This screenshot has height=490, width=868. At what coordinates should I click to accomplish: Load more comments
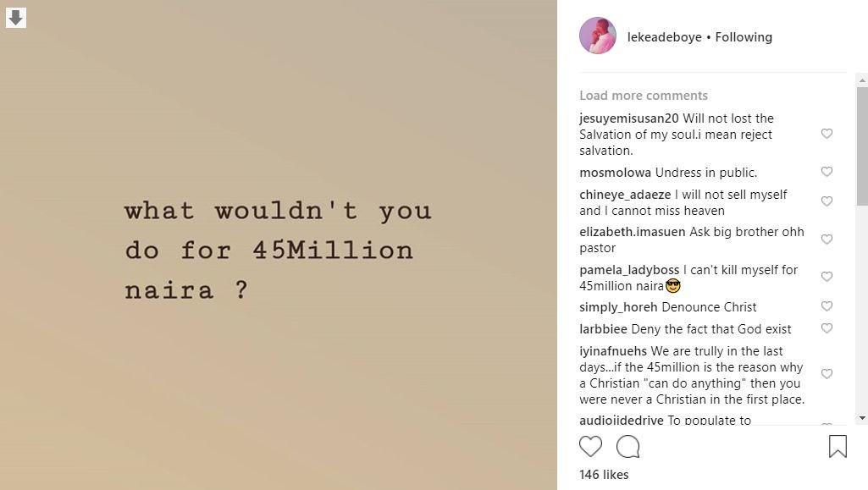coord(644,96)
